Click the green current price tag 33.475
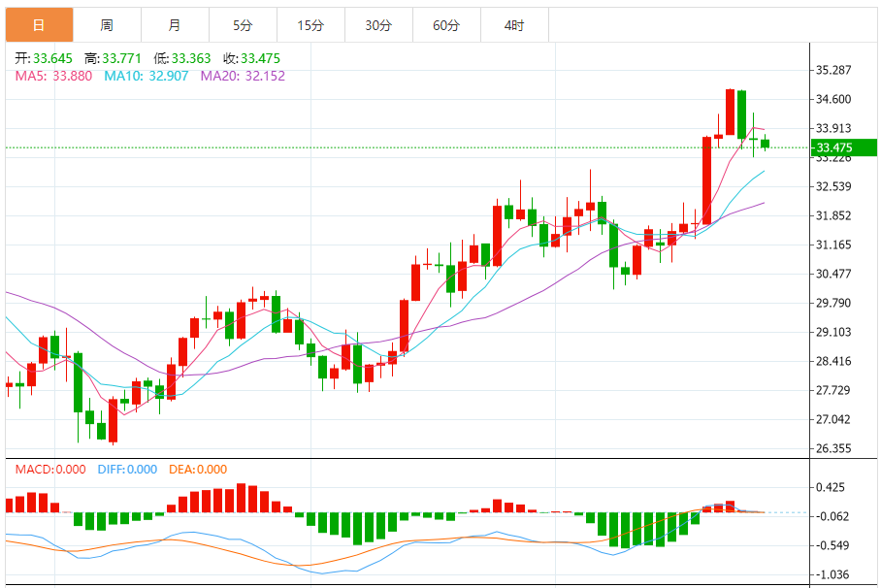Viewport: 881px width, 588px height. [x=843, y=147]
